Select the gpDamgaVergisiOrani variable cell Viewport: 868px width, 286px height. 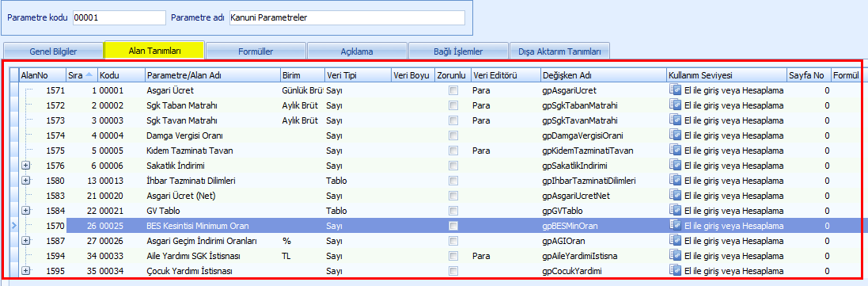coord(604,135)
